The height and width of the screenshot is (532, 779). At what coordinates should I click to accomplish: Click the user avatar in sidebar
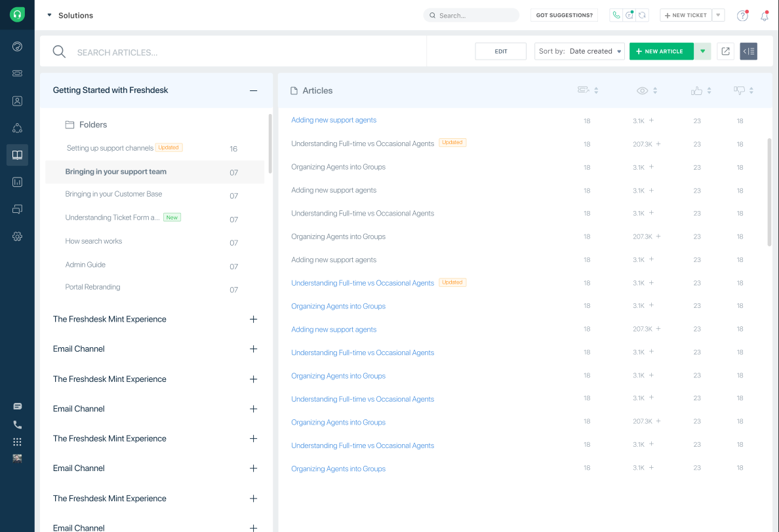18,459
